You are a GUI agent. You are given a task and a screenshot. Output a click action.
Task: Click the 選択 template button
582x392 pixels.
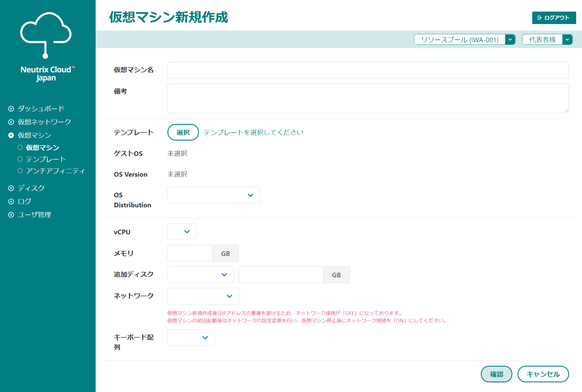[183, 132]
